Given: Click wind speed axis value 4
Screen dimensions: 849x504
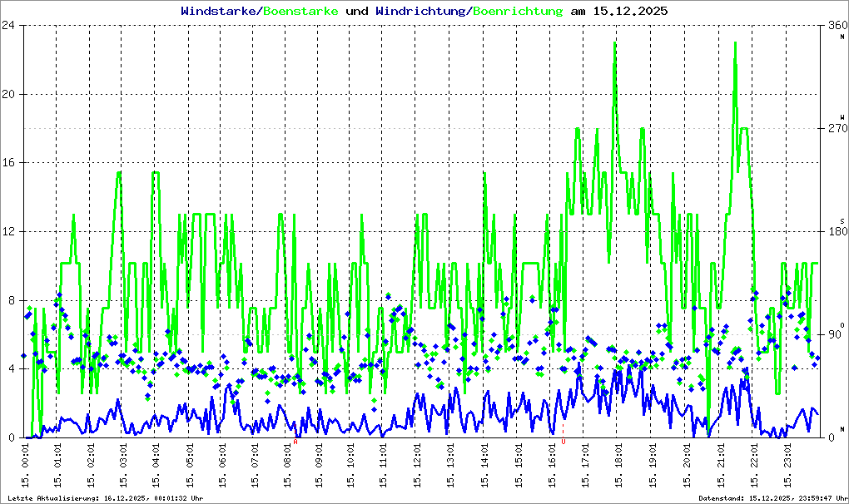Looking at the screenshot, I should [12, 368].
